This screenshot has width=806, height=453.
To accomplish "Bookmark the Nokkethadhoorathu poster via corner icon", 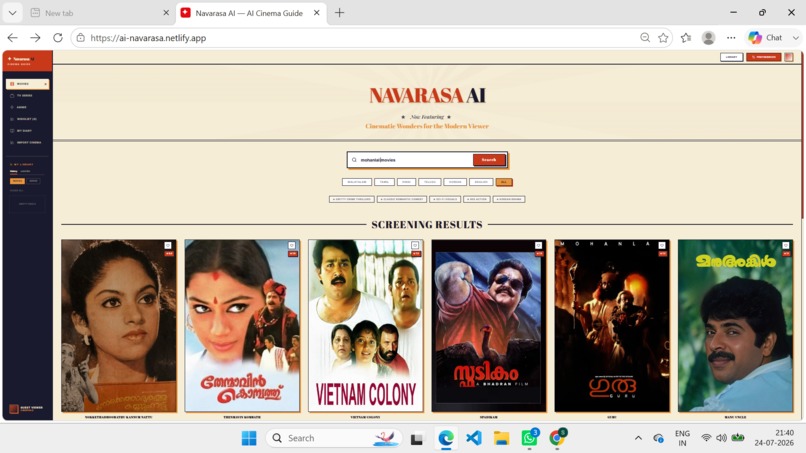I will pos(168,245).
